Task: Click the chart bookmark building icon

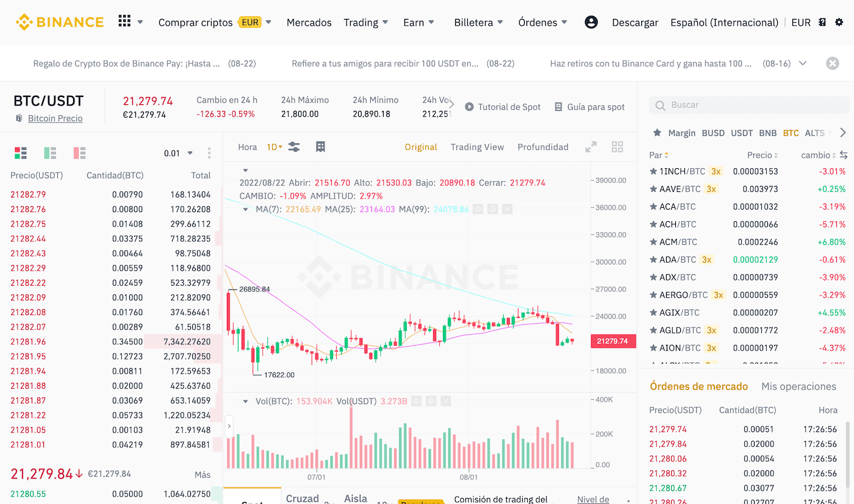Action: [x=320, y=147]
